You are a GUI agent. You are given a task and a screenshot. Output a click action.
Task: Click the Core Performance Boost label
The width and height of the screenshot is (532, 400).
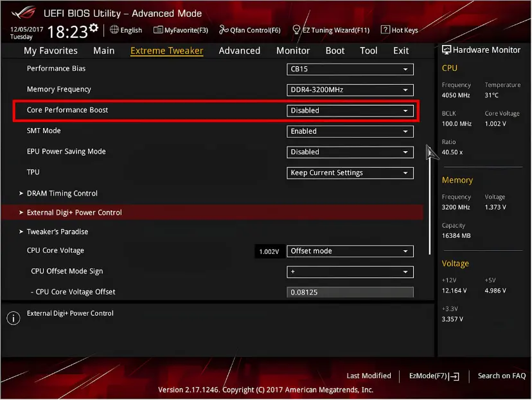[x=67, y=110]
